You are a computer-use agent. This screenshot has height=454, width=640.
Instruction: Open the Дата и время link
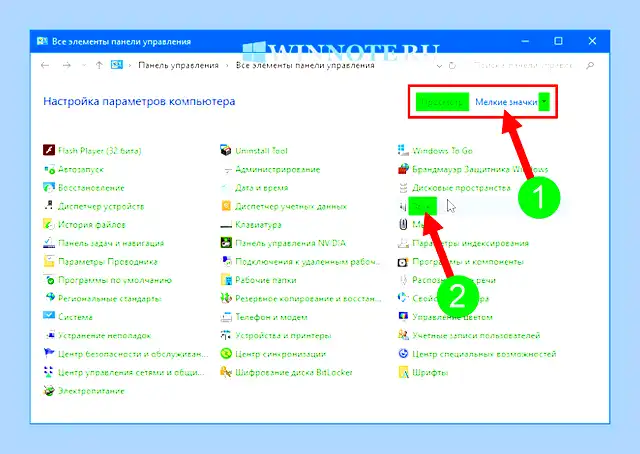262,188
